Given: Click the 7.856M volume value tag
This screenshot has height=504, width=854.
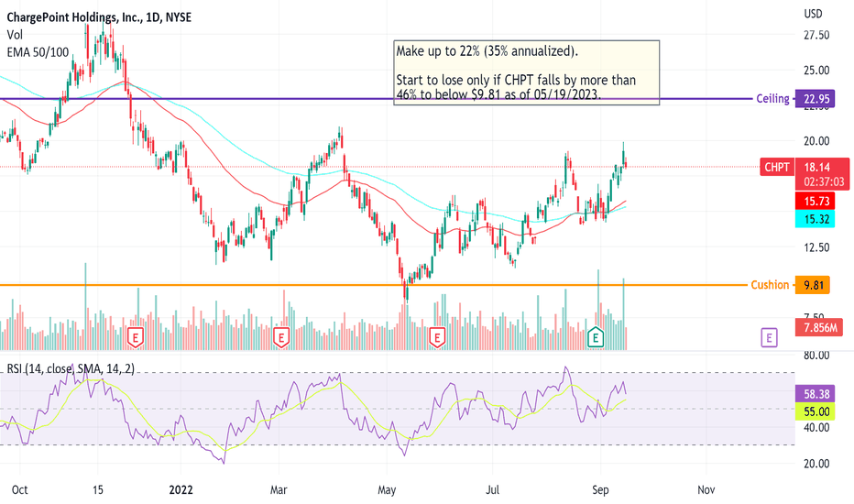Looking at the screenshot, I should pyautogui.click(x=820, y=327).
